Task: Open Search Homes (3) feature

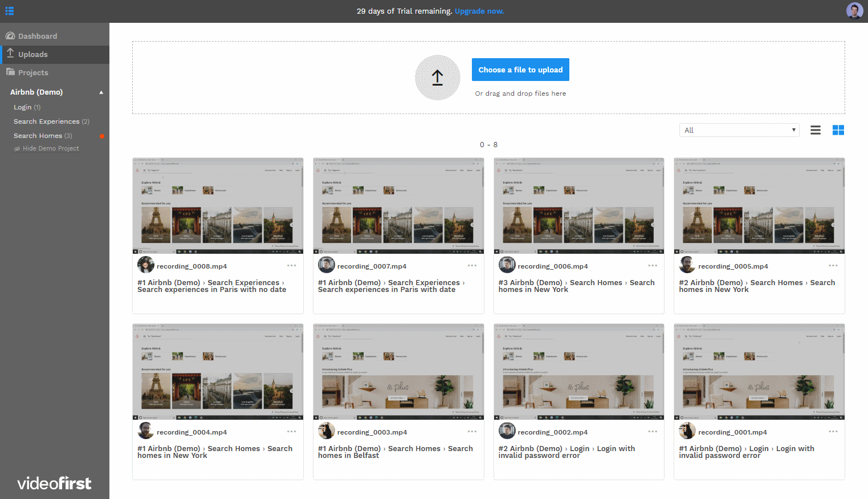Action: coord(43,136)
